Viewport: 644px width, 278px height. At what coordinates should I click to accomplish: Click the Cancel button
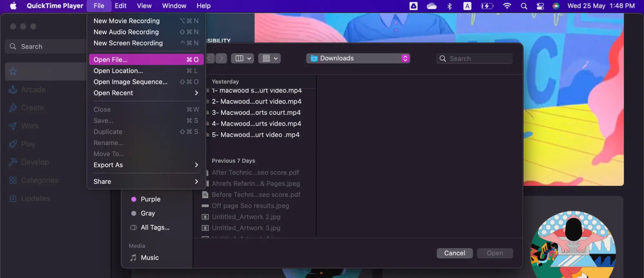click(455, 253)
